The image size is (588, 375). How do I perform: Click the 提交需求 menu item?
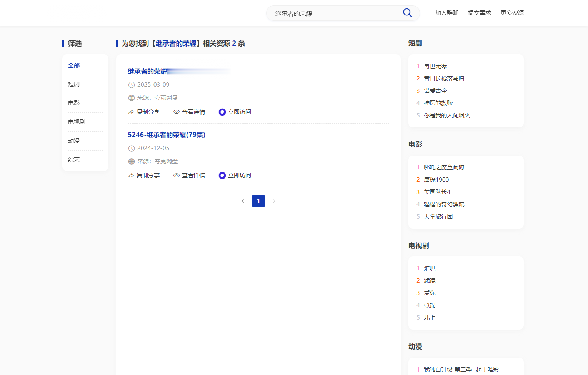pyautogui.click(x=479, y=13)
